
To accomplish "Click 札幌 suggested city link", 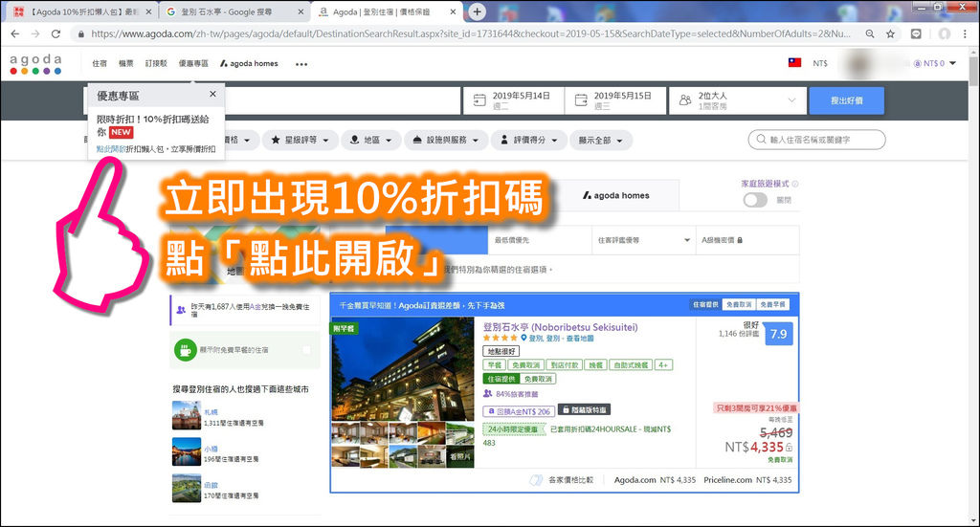I will [x=211, y=412].
